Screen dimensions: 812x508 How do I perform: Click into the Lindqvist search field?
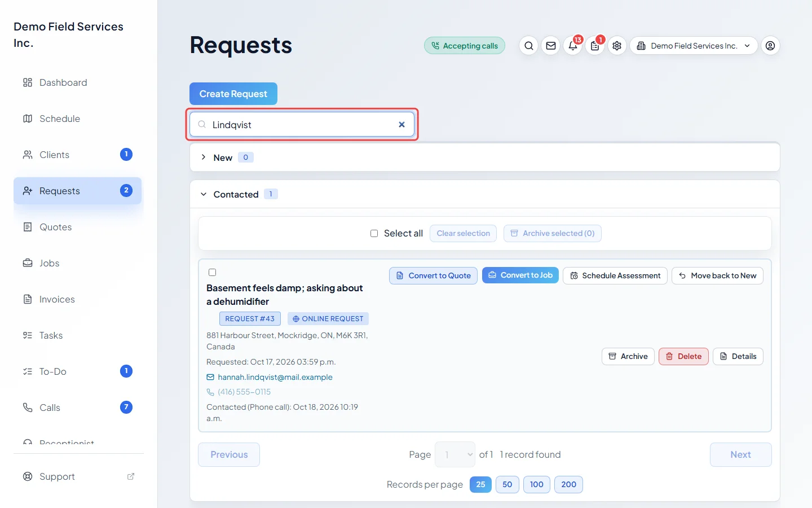(302, 125)
